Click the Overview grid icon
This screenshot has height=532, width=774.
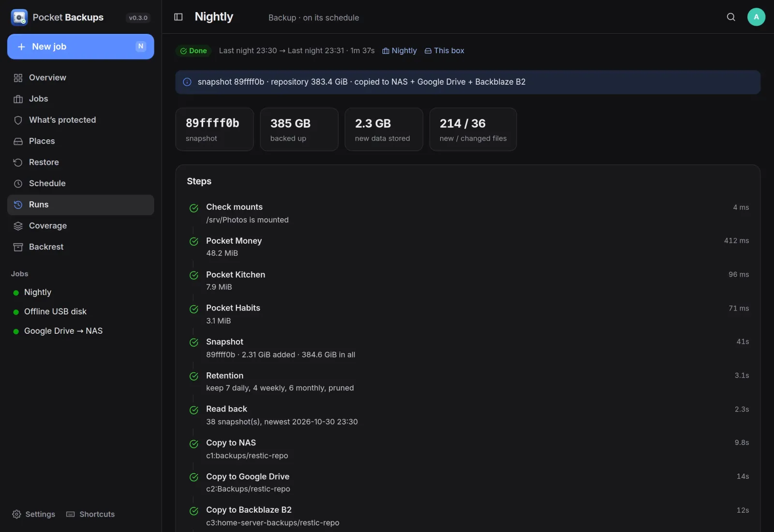[18, 78]
